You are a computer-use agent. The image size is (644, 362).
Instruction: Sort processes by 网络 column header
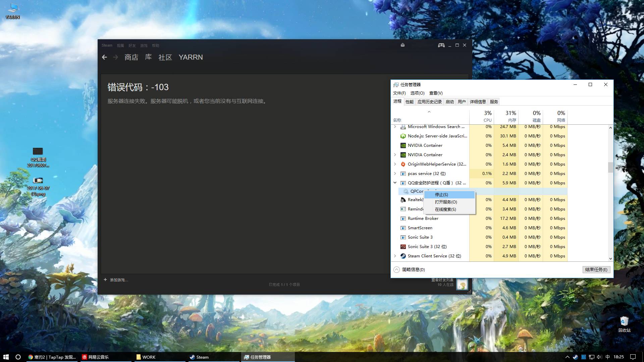(555, 116)
